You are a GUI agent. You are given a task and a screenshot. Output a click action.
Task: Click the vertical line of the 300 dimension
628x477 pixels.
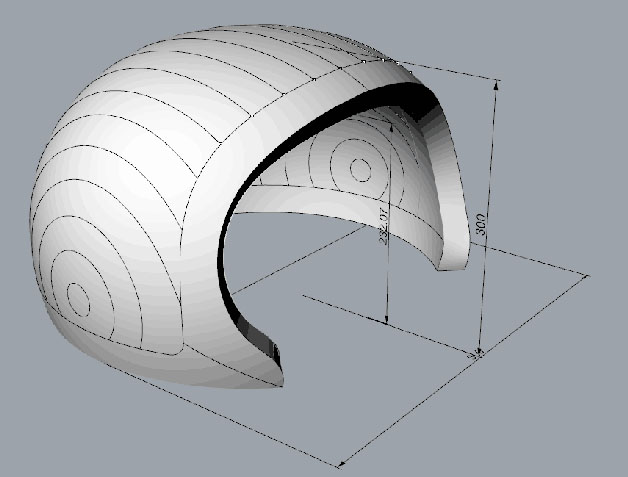[490, 160]
